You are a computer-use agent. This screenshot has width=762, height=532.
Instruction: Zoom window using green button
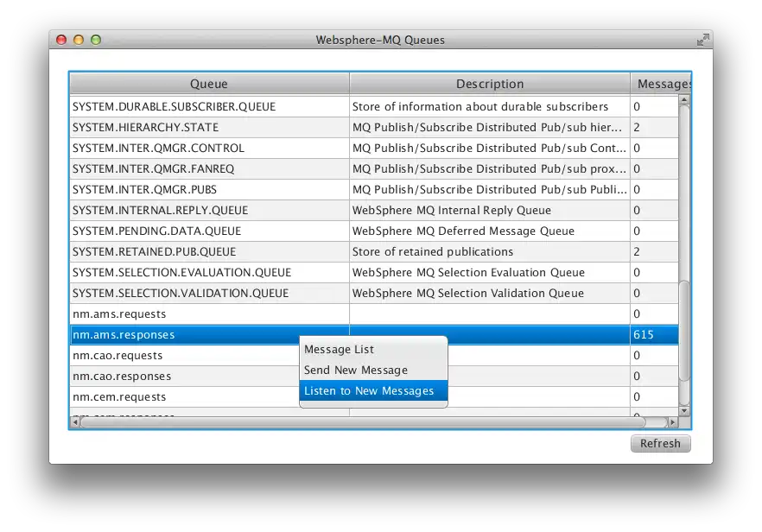tap(96, 40)
